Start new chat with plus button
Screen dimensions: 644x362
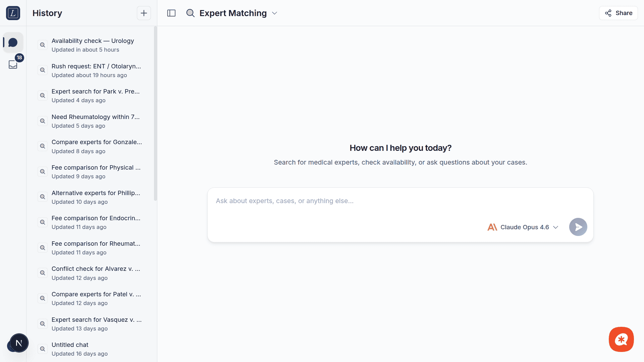click(x=144, y=13)
